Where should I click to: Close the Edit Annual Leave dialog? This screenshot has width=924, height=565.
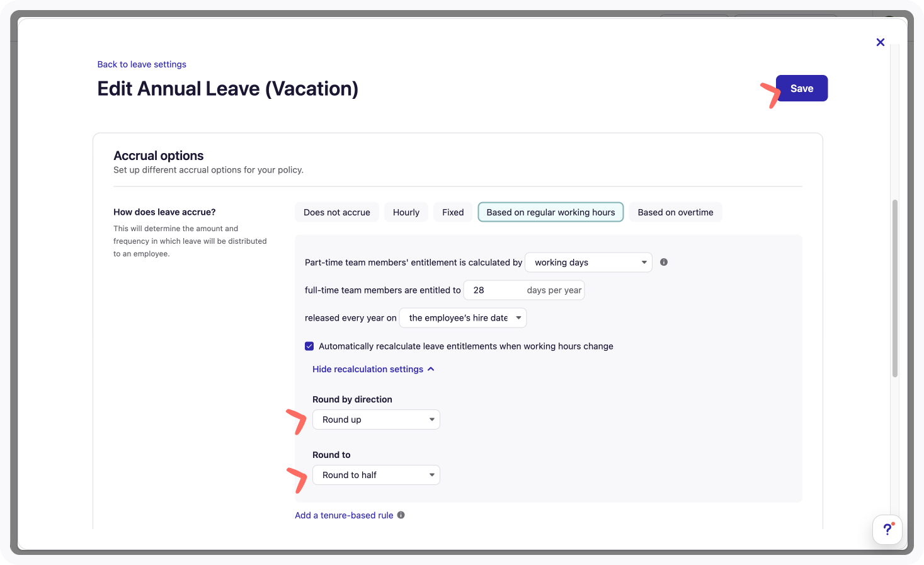tap(881, 42)
